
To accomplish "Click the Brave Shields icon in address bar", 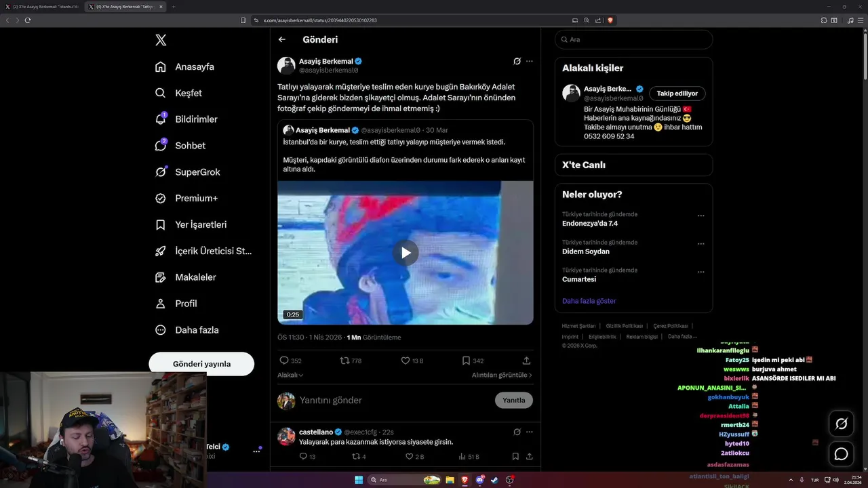I will pyautogui.click(x=610, y=20).
